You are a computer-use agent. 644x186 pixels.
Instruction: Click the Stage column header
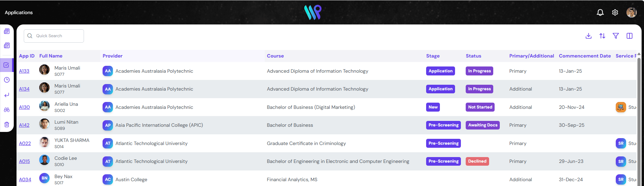click(x=433, y=56)
